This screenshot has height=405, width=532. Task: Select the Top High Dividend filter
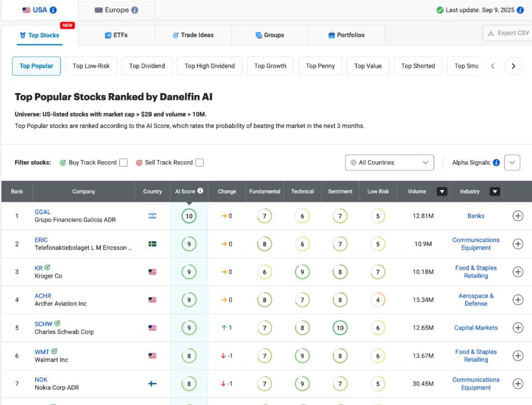tap(210, 66)
